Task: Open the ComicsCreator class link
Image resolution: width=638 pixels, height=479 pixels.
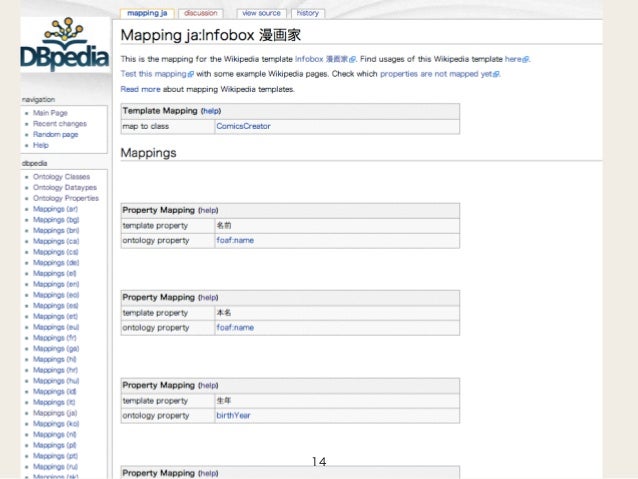Action: 243,126
